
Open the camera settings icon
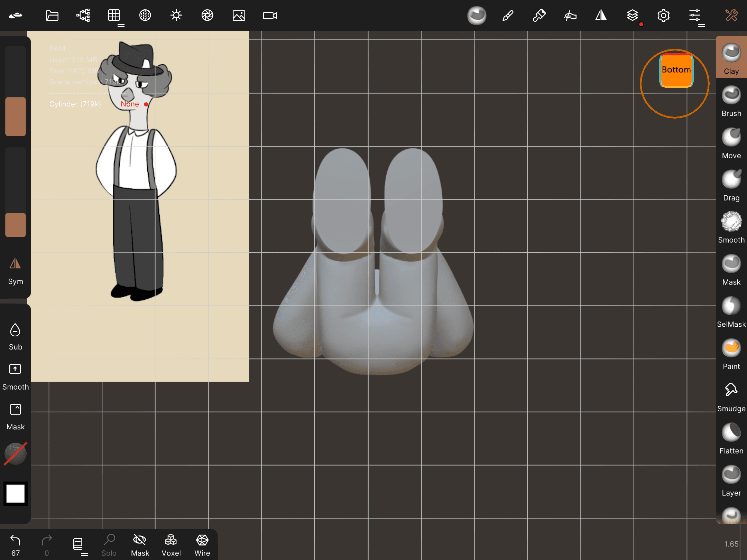click(270, 16)
